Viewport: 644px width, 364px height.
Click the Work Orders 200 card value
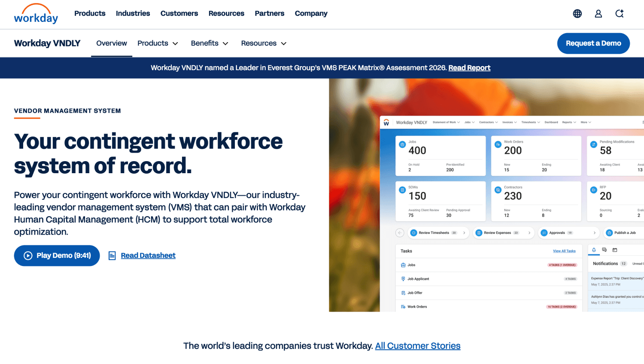pyautogui.click(x=513, y=150)
